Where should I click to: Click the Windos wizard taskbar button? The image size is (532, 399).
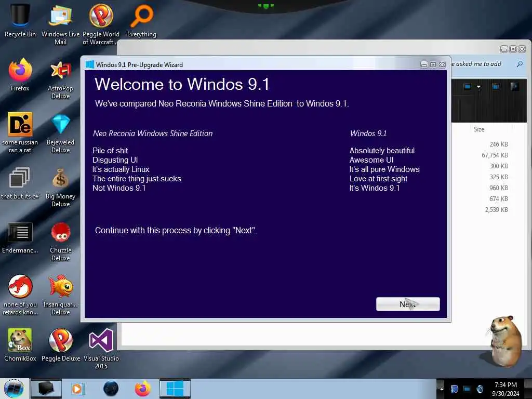[x=175, y=389]
